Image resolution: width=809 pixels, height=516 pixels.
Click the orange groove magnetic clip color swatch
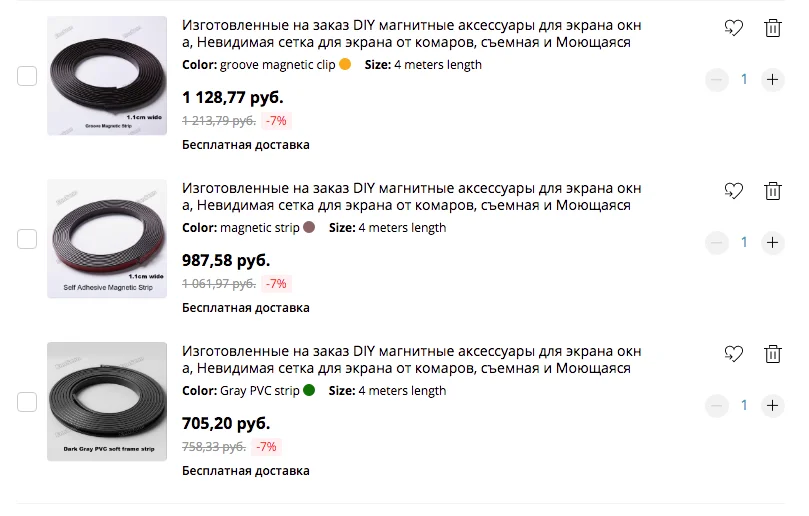tap(345, 64)
